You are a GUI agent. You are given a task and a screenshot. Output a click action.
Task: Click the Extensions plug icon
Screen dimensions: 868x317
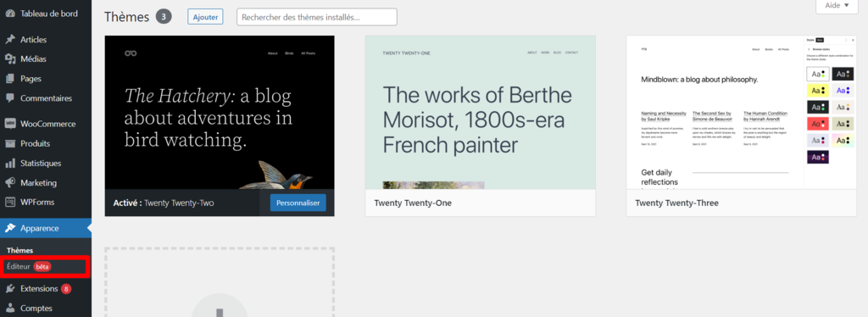click(9, 289)
